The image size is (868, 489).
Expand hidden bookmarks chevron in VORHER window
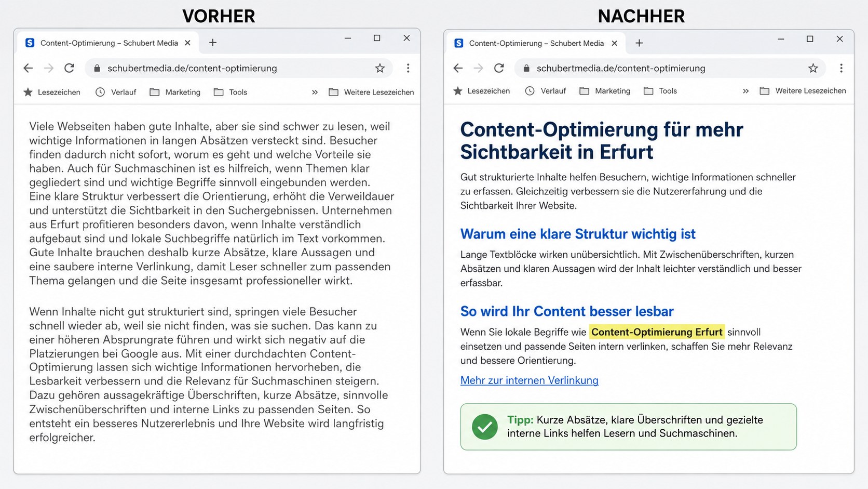pyautogui.click(x=315, y=92)
